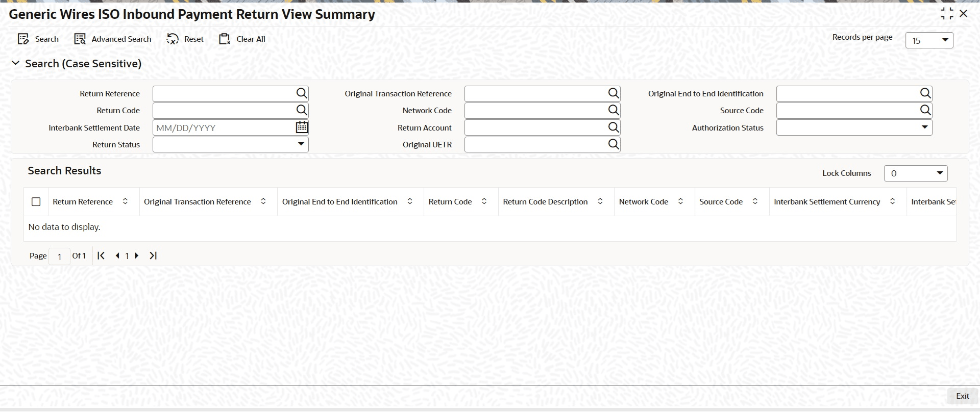The image size is (980, 414).
Task: Close the summary window
Action: tap(964, 14)
